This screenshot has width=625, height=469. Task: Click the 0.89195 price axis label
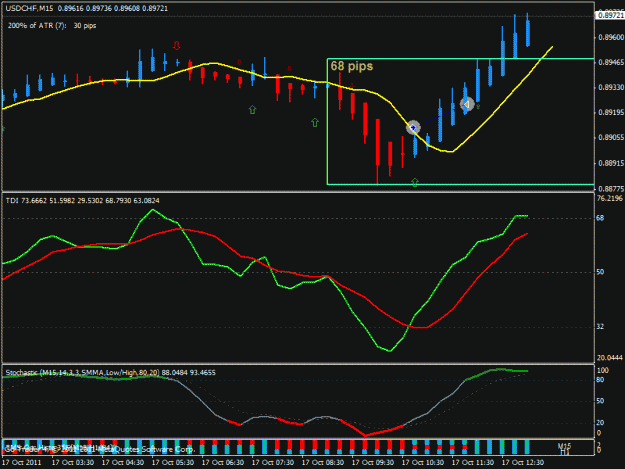click(611, 113)
